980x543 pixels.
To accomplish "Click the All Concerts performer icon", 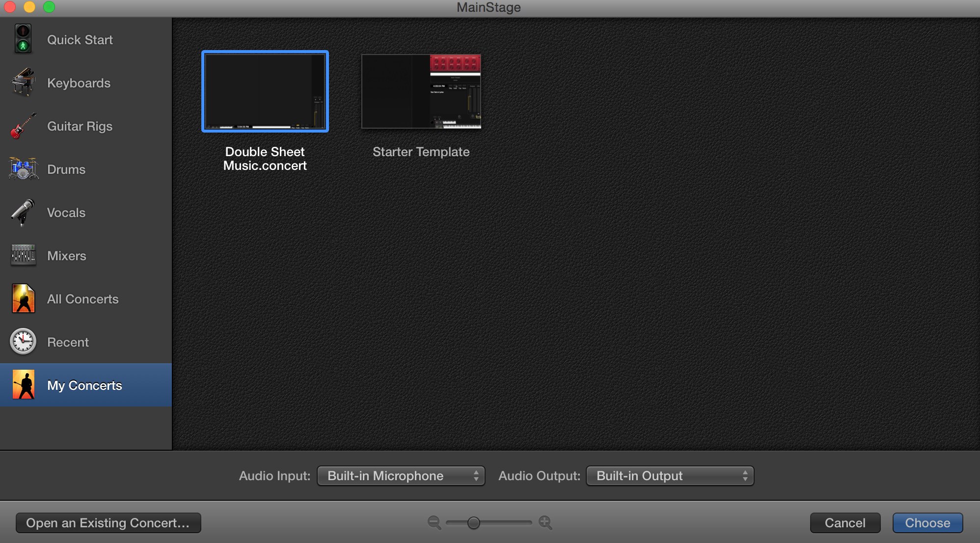I will click(23, 299).
